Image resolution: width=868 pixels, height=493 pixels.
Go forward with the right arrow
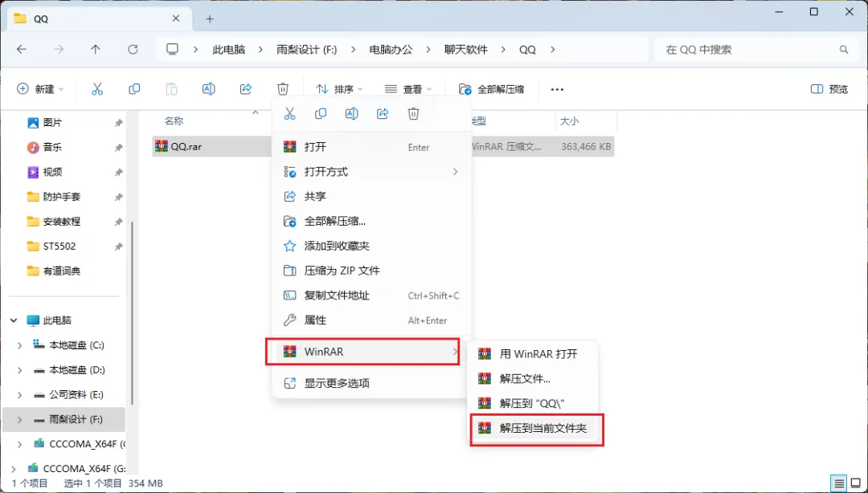pyautogui.click(x=59, y=49)
